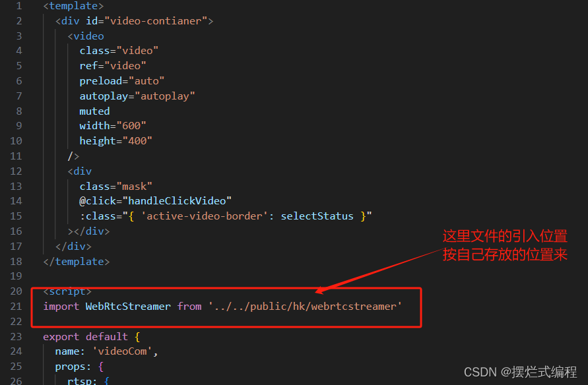Click the opening <template> tag text

73,6
